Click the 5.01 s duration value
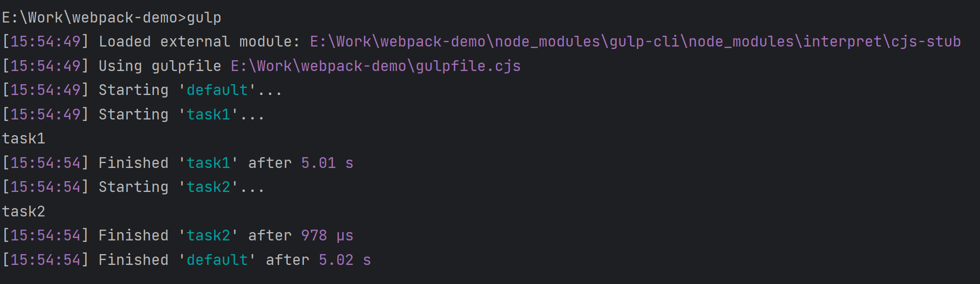Screen dimensions: 980x284 tap(327, 163)
